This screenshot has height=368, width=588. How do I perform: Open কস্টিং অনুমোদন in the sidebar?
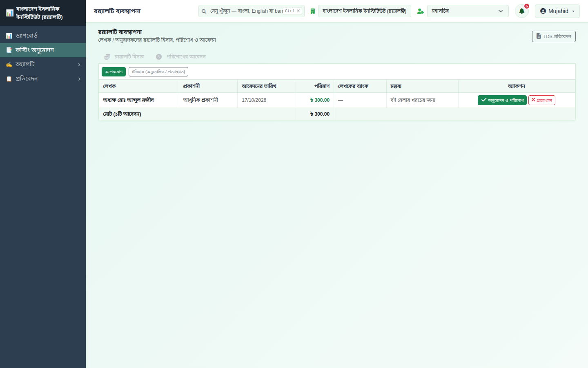click(x=43, y=50)
